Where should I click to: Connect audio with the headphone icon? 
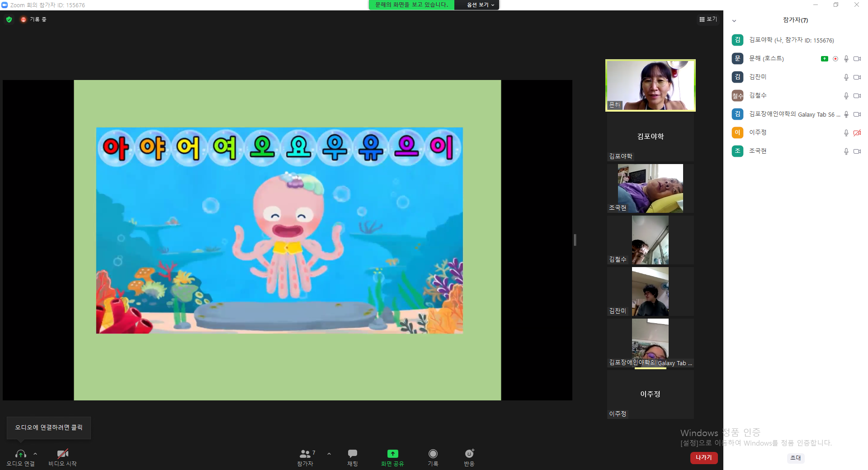(x=21, y=454)
